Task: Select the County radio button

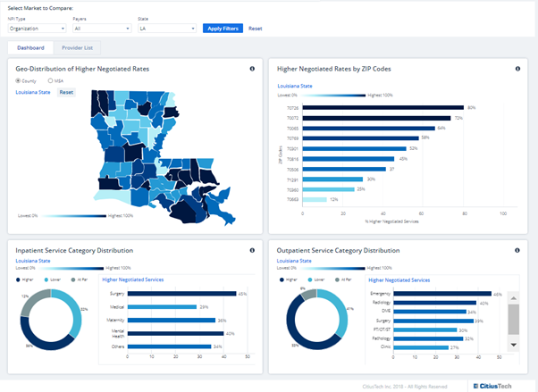Action: [x=18, y=80]
